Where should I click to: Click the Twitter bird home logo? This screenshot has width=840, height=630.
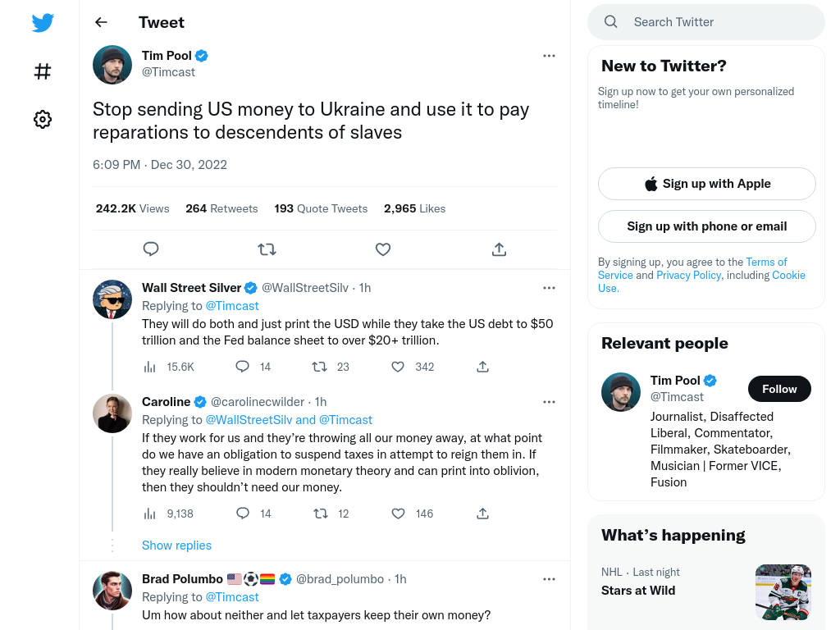click(43, 22)
